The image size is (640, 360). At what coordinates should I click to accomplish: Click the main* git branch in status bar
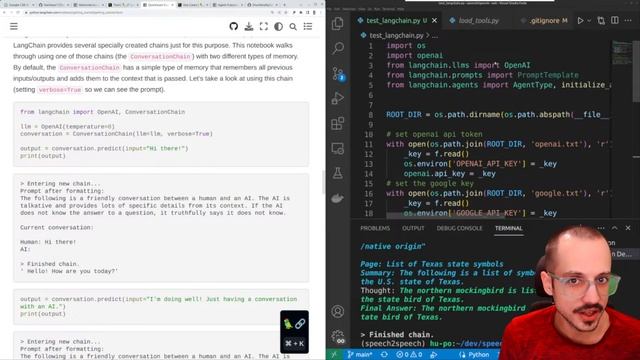pyautogui.click(x=360, y=354)
